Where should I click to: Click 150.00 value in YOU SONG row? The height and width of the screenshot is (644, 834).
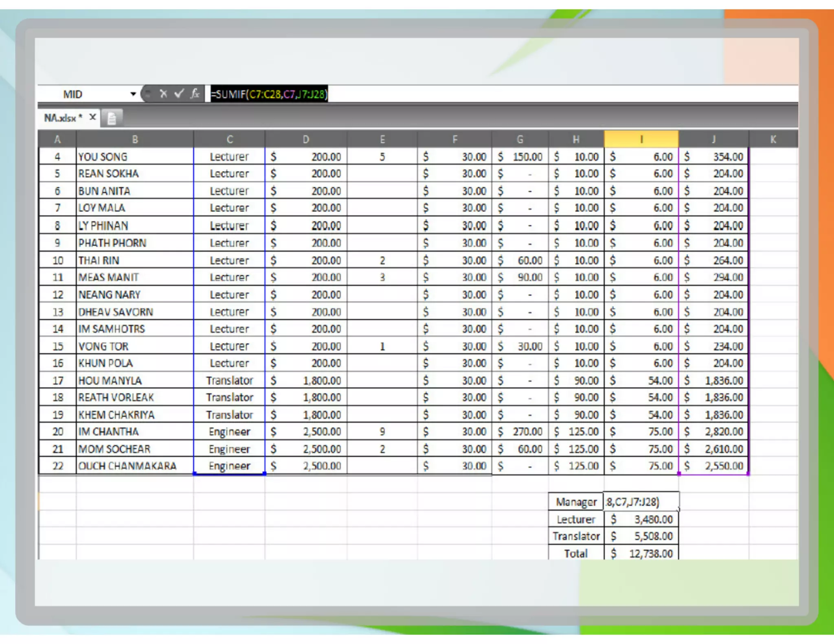pyautogui.click(x=520, y=157)
